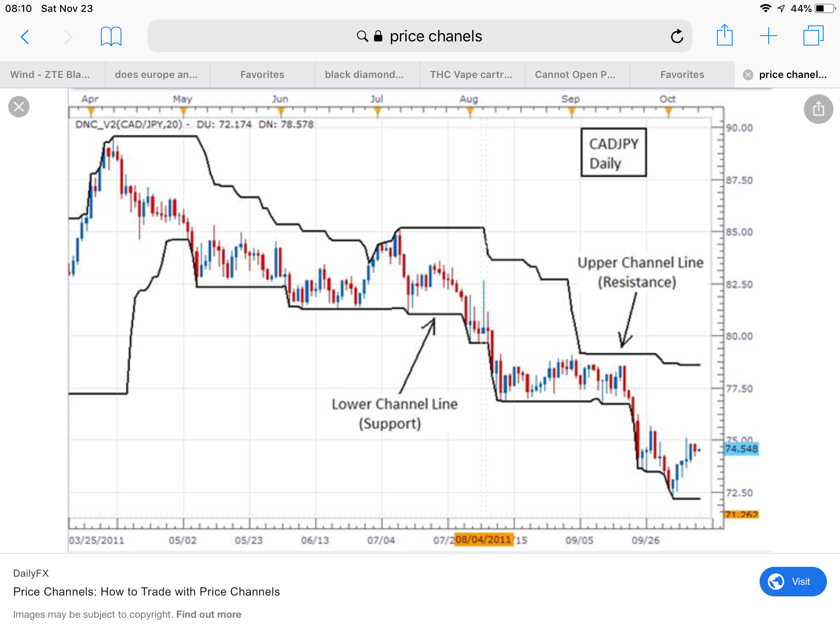Screen dimensions: 840x630
Task: Open the does europe an... tab
Action: pyautogui.click(x=156, y=75)
